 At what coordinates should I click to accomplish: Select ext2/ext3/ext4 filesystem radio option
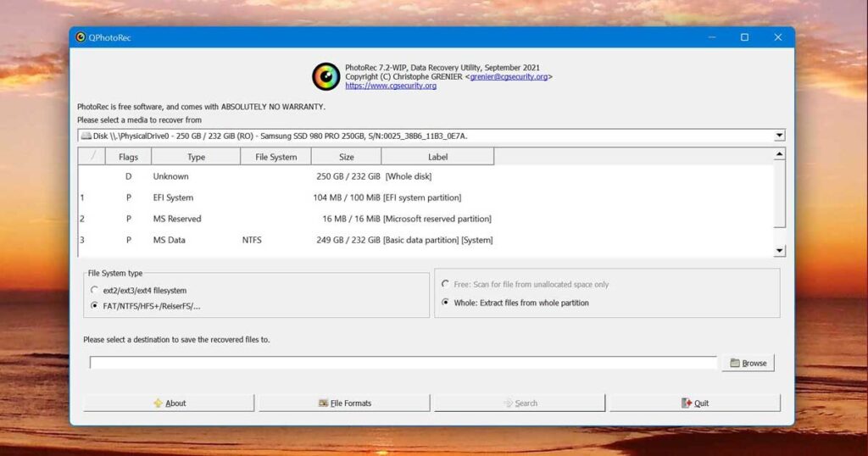[x=95, y=291]
